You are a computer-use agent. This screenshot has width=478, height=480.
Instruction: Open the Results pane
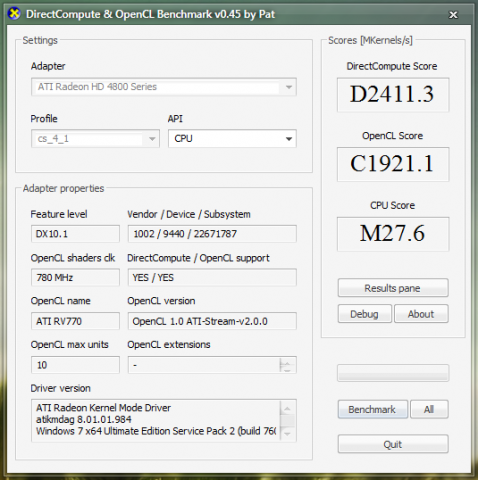point(393,288)
